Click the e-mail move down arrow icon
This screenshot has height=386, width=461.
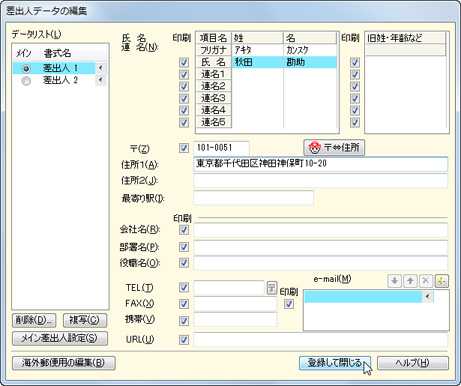tap(394, 281)
